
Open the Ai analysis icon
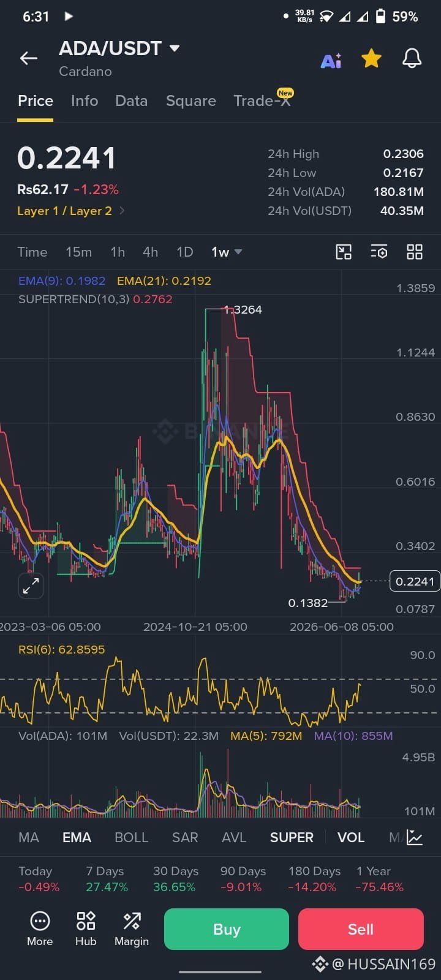pyautogui.click(x=331, y=61)
